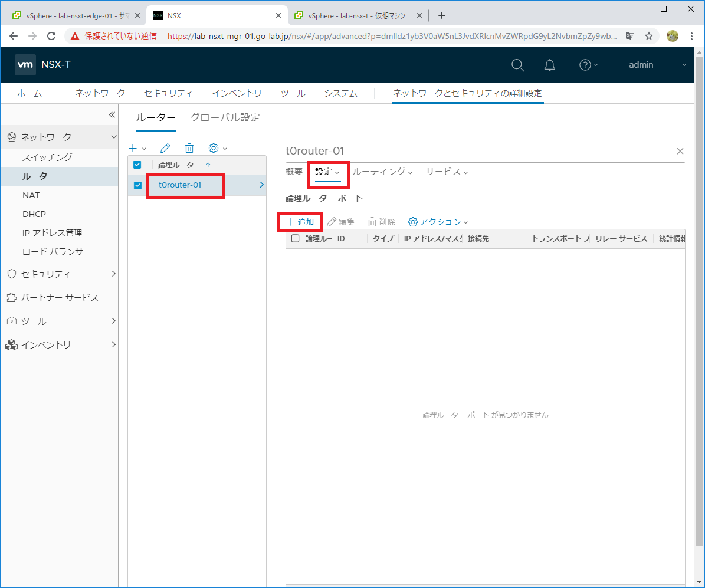Expand t0router-01 row arrow
Screen dimensions: 705x588
coord(262,185)
